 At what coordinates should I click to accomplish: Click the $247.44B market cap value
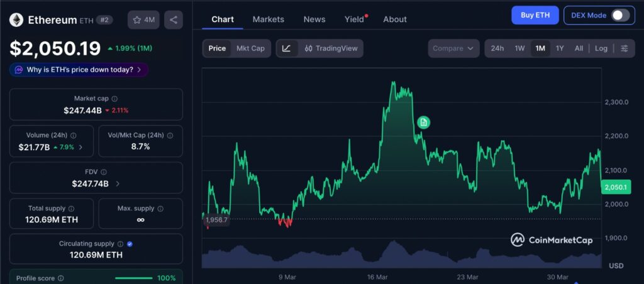[x=82, y=111]
